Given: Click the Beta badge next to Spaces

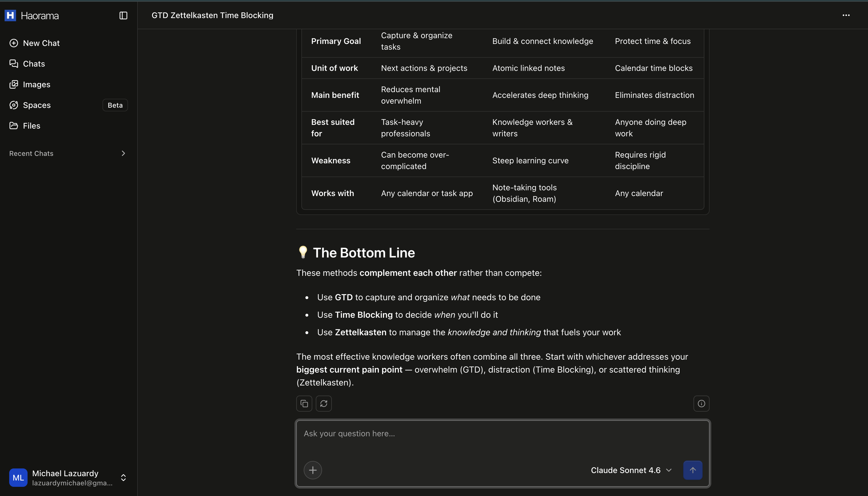Looking at the screenshot, I should pyautogui.click(x=115, y=105).
